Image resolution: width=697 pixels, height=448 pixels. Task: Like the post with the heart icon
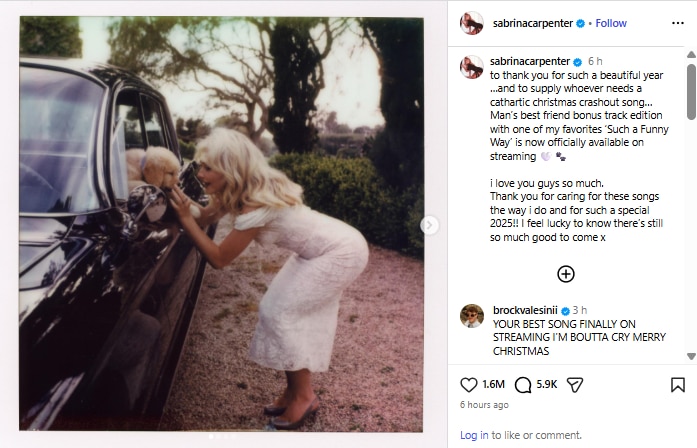point(469,385)
